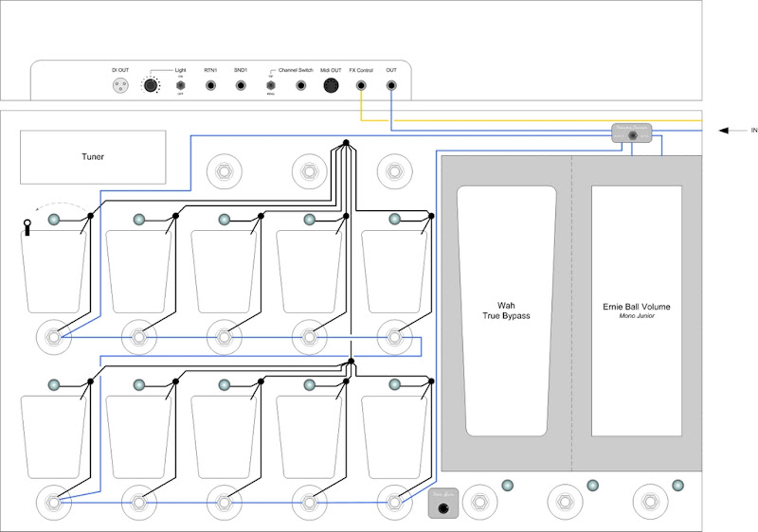Click the 'Mono Junior' italic text
Image resolution: width=758 pixels, height=532 pixels.
point(637,316)
